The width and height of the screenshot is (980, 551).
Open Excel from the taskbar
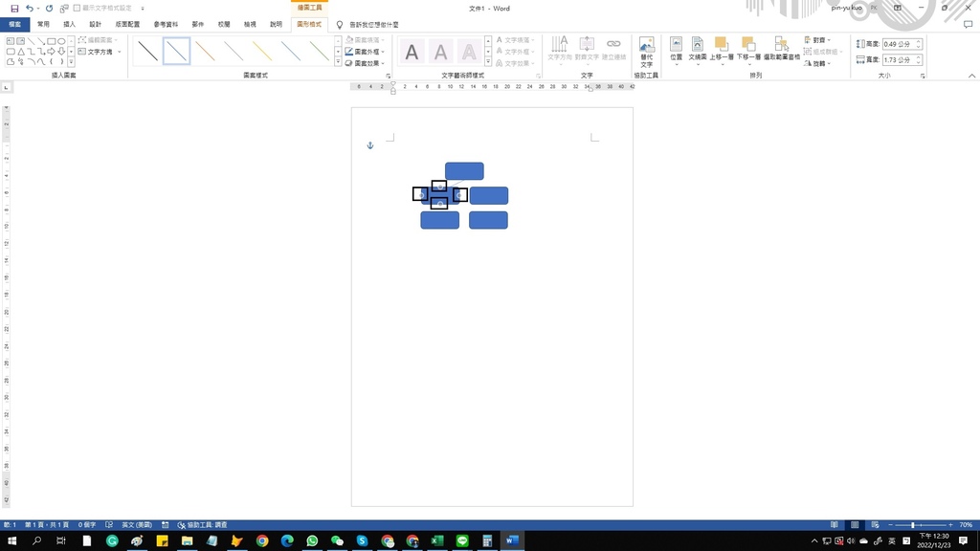click(x=436, y=540)
